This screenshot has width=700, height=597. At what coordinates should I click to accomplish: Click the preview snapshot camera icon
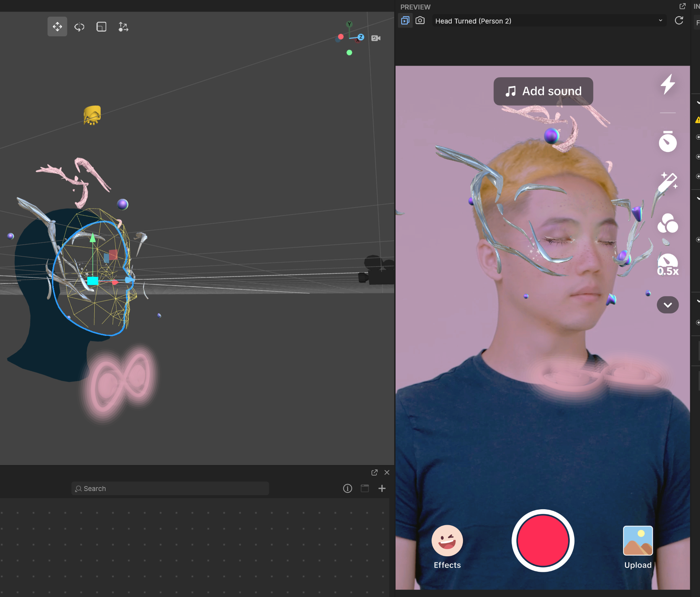click(x=420, y=21)
